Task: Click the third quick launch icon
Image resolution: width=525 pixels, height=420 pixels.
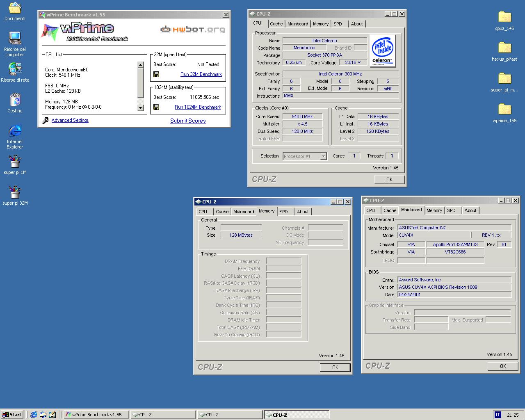Action: point(52,415)
